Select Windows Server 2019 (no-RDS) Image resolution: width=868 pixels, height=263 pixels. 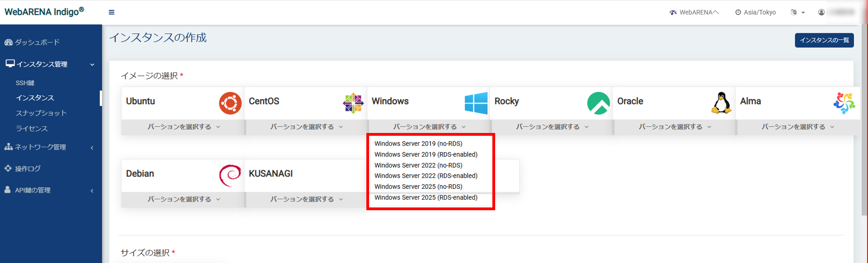[x=418, y=144]
